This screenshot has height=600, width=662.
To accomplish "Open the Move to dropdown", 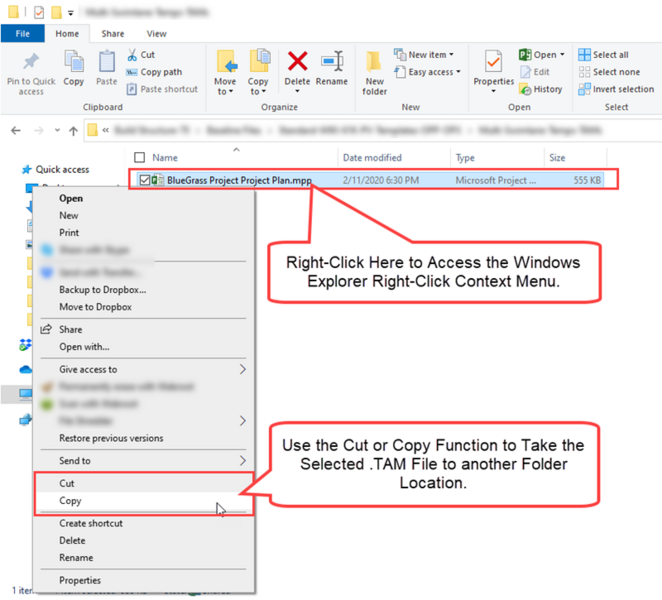I will pyautogui.click(x=225, y=86).
